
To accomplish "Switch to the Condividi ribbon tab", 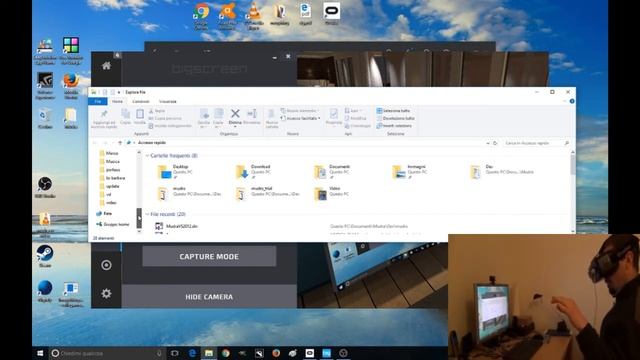I will tap(141, 101).
